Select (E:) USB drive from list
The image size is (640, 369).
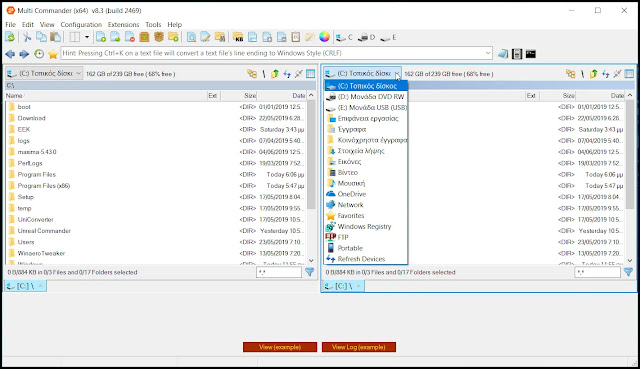tap(366, 107)
